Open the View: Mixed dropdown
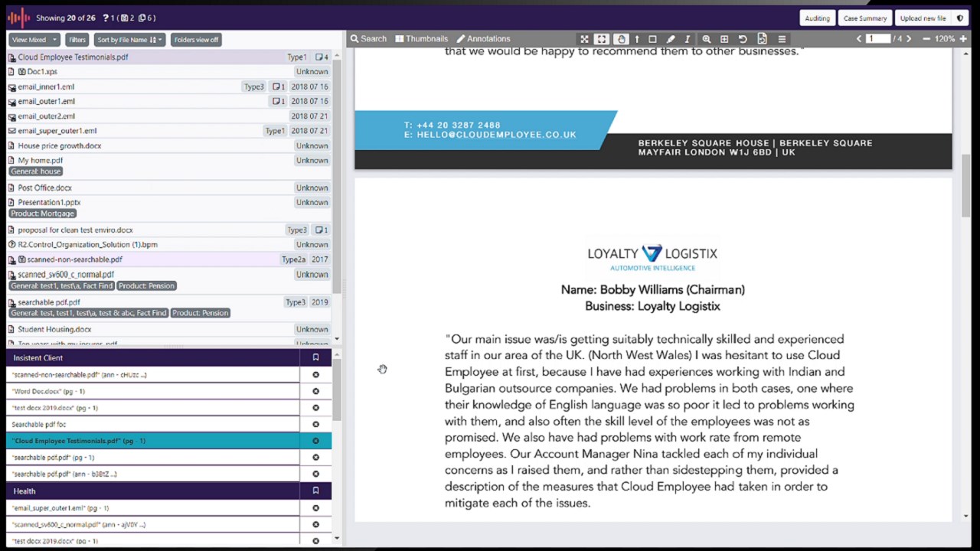Image resolution: width=980 pixels, height=551 pixels. pos(34,40)
